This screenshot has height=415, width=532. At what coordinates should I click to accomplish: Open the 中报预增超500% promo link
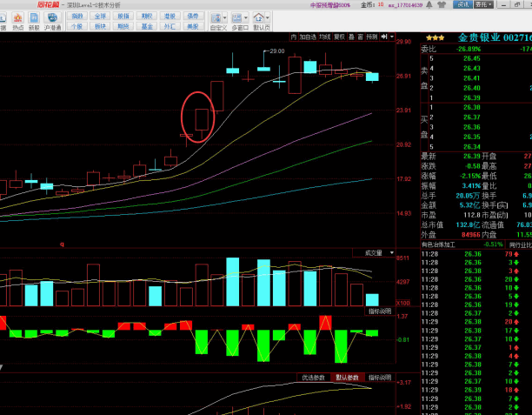(329, 4)
